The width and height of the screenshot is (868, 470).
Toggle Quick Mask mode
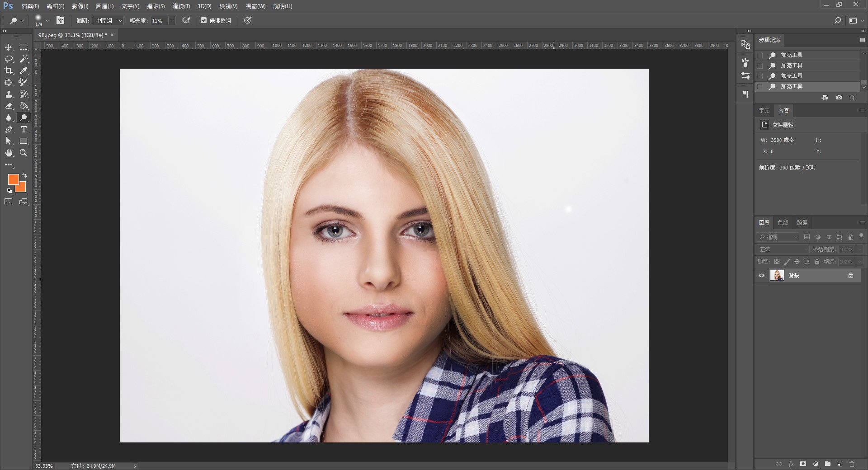pyautogui.click(x=9, y=202)
